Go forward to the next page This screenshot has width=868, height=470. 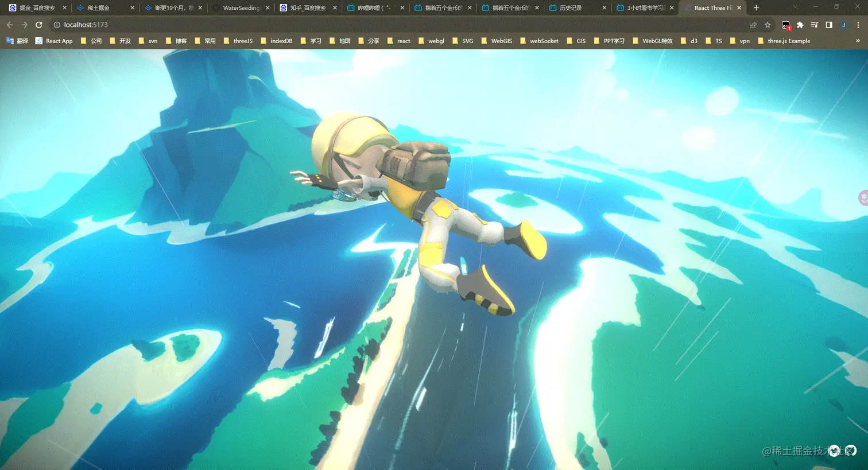[24, 25]
